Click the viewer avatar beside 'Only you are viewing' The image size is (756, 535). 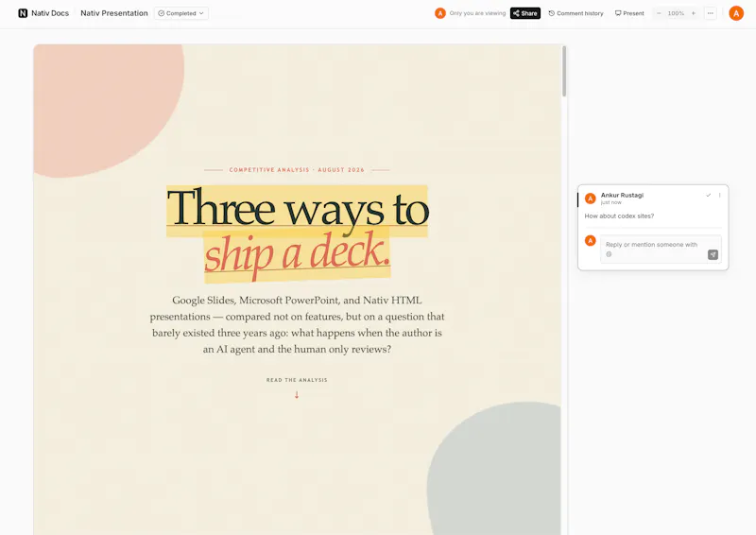pyautogui.click(x=439, y=13)
